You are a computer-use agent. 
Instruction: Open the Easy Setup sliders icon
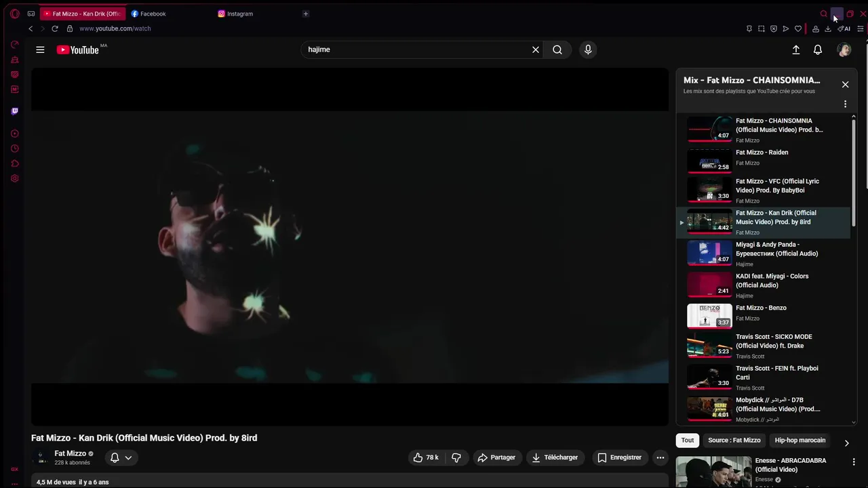[x=861, y=28]
